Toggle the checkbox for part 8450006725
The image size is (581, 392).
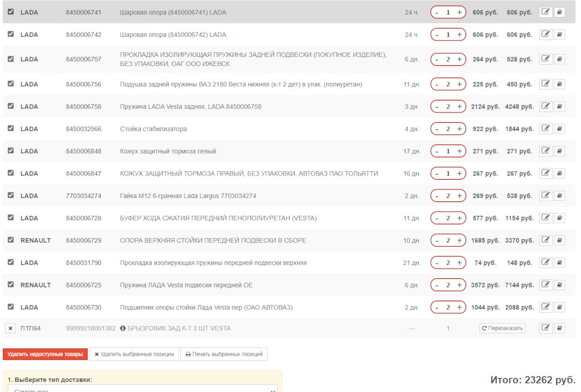(x=11, y=284)
